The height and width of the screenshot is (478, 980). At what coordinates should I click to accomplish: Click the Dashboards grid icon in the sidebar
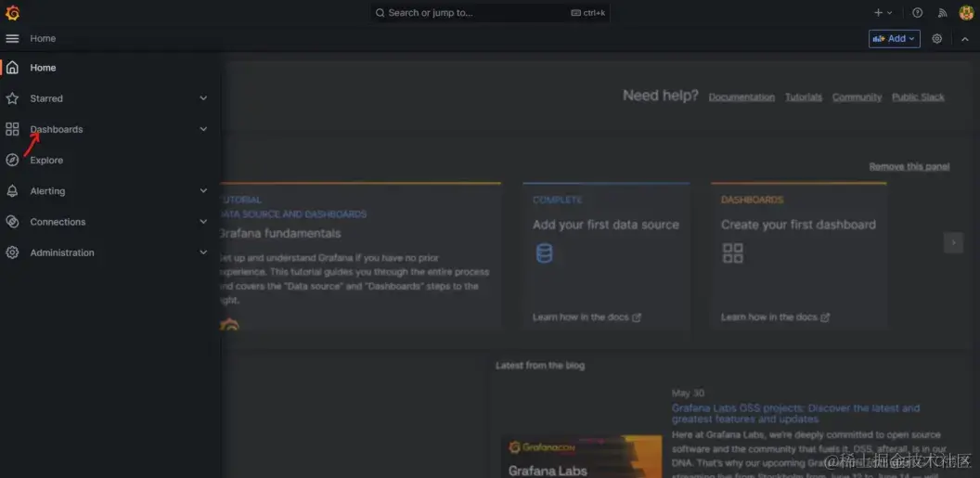tap(12, 129)
